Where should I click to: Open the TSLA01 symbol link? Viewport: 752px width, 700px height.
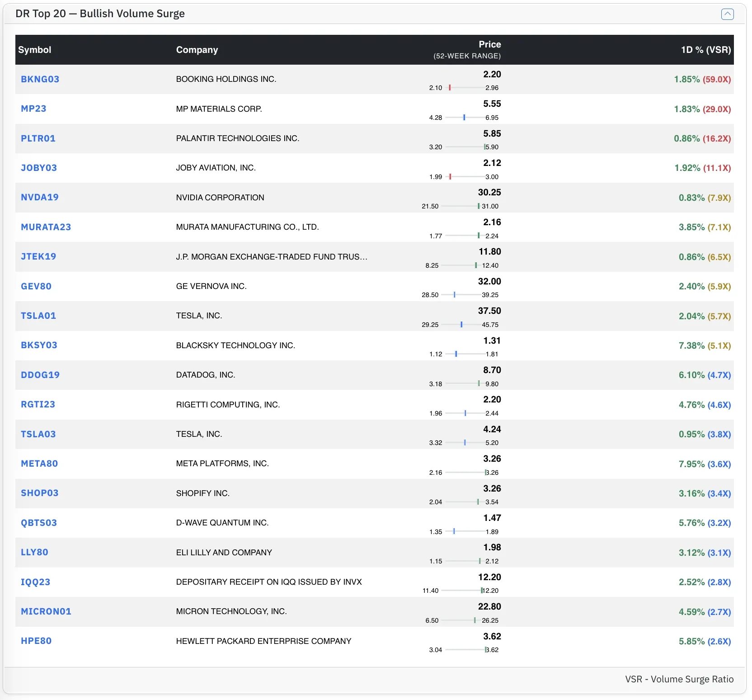coord(38,316)
